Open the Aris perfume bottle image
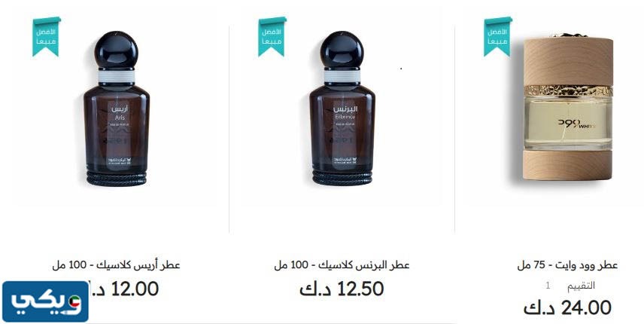 [x=116, y=109]
